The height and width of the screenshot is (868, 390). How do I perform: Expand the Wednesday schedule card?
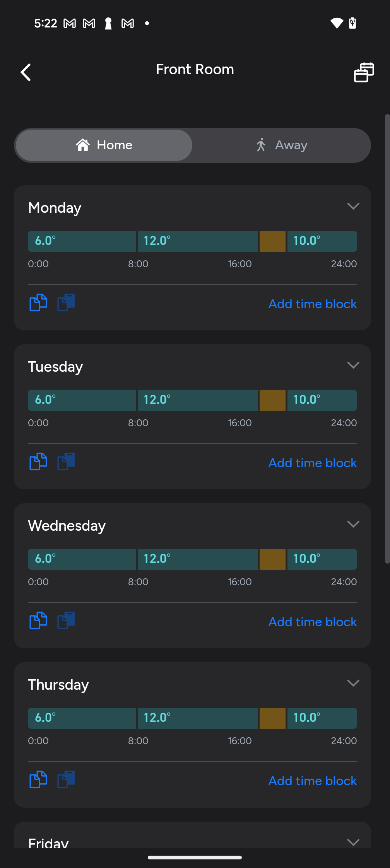click(353, 524)
